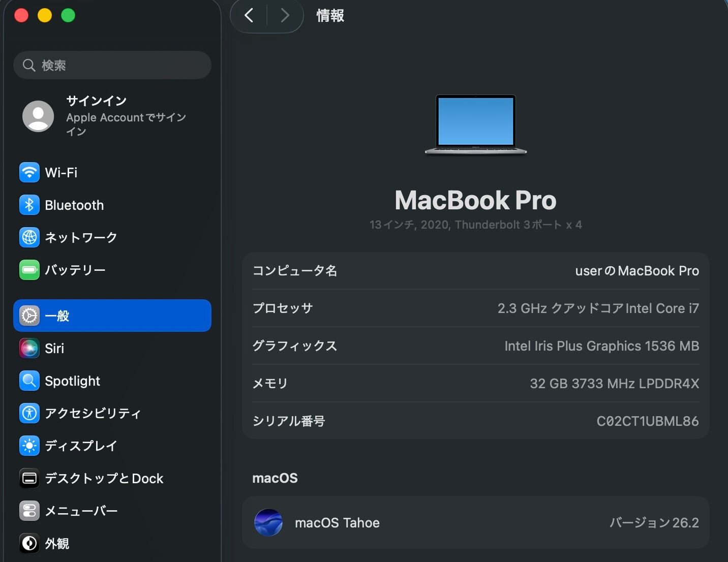Open the メニューバー settings icon

tap(29, 511)
